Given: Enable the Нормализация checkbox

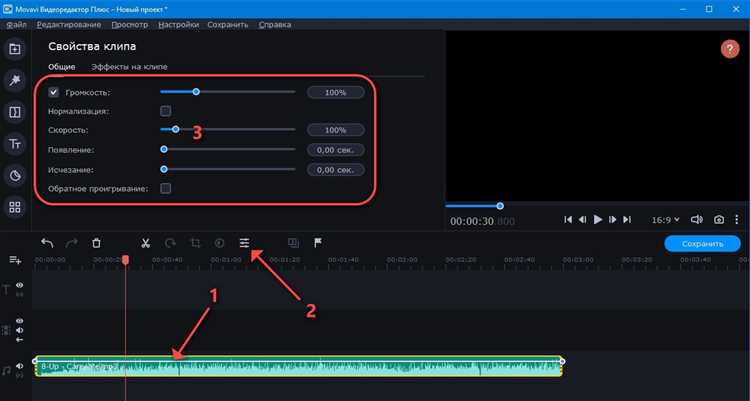Looking at the screenshot, I should click(166, 111).
